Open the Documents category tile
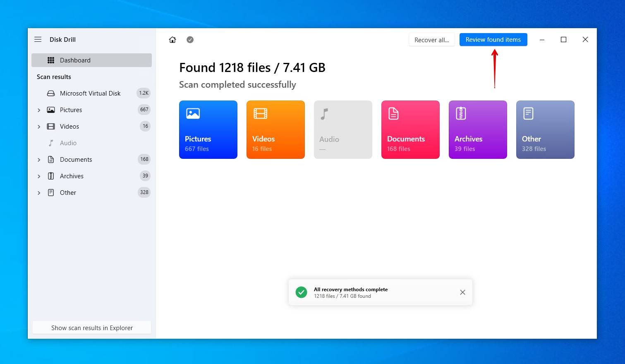Screen dimensions: 625x364 (x=410, y=129)
